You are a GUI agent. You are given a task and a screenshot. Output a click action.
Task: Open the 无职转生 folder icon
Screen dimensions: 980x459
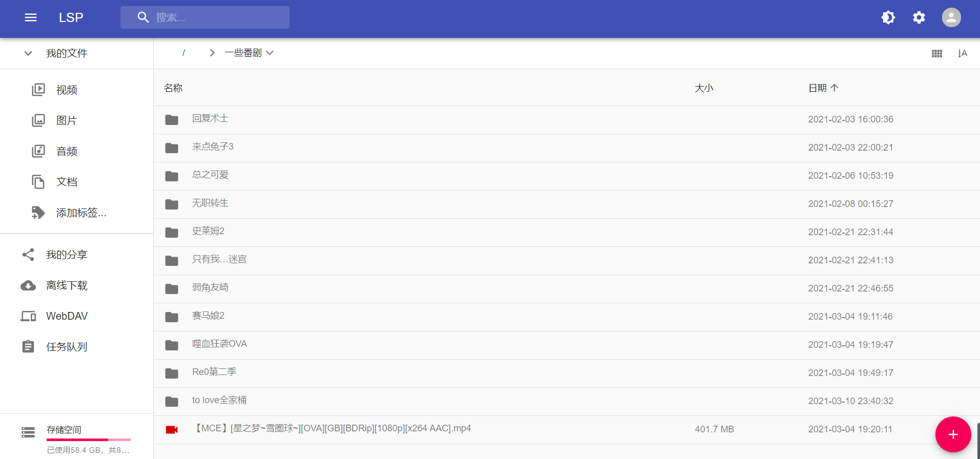pyautogui.click(x=172, y=204)
